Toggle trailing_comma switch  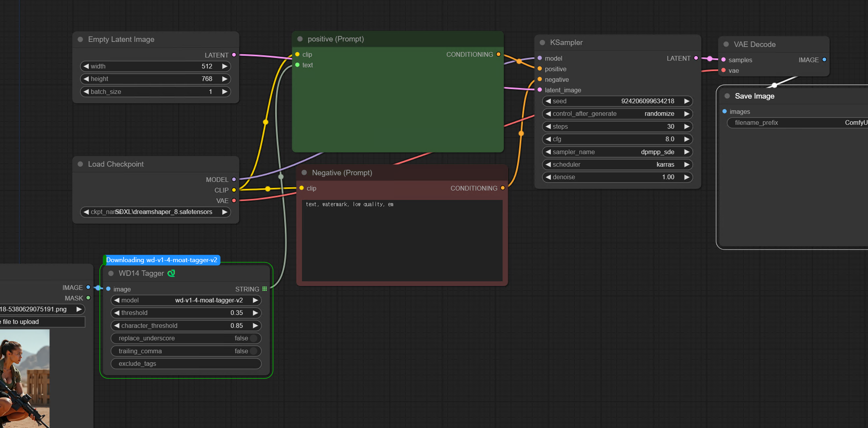click(x=253, y=351)
